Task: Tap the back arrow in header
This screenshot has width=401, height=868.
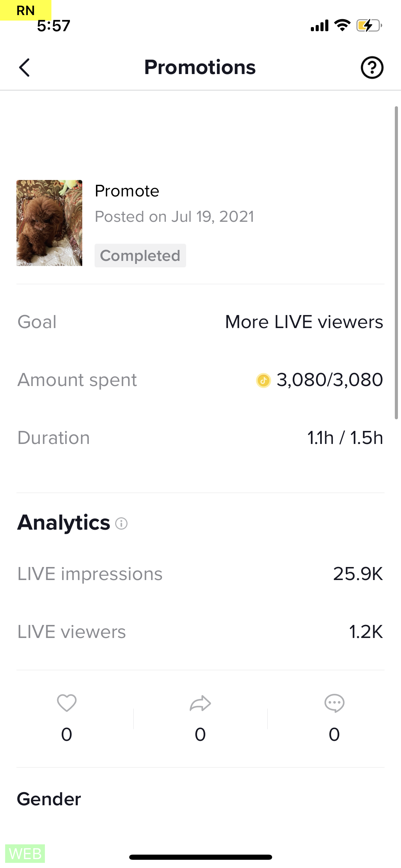Action: (x=24, y=68)
